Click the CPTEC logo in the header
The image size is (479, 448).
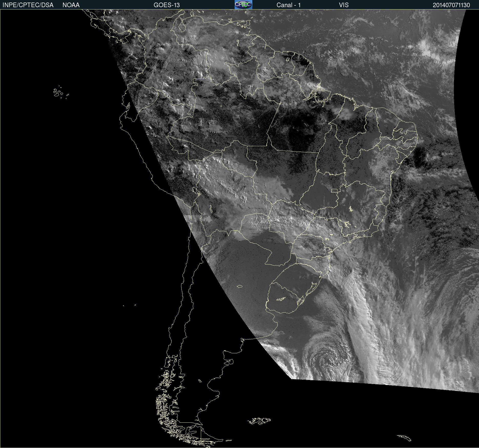pyautogui.click(x=243, y=5)
